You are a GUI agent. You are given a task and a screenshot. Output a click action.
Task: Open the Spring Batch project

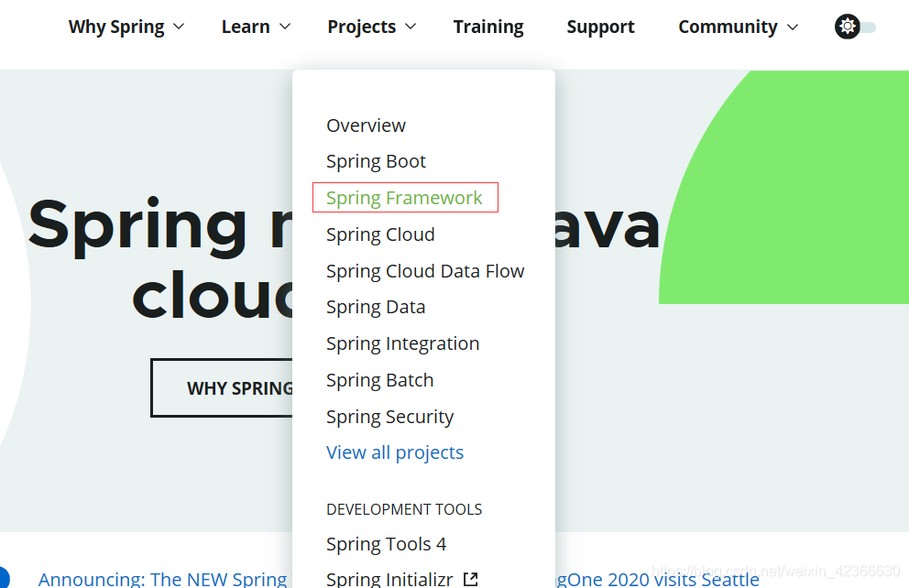(x=379, y=380)
